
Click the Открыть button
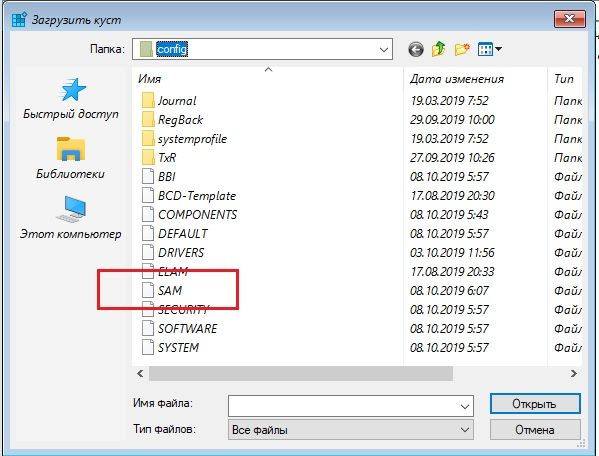pos(535,404)
